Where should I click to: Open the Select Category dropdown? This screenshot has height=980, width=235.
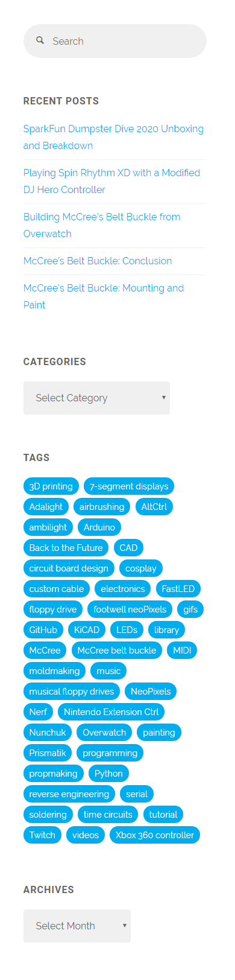pyautogui.click(x=96, y=398)
